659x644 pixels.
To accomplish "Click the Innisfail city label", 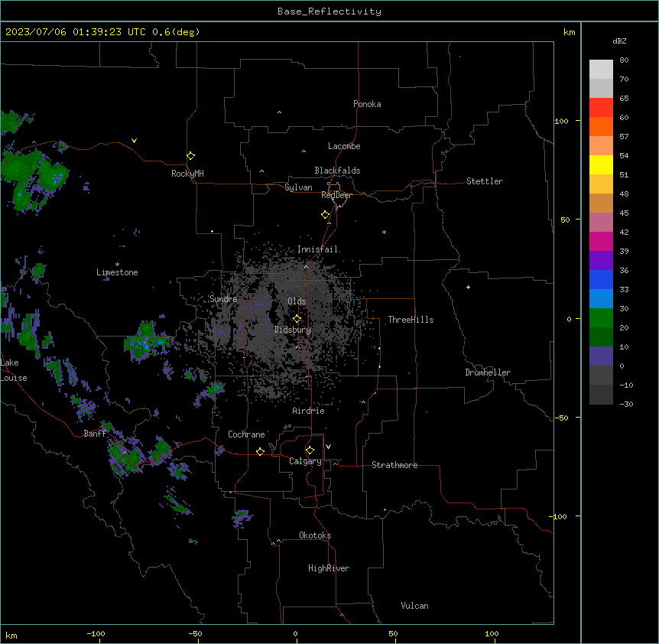I will point(317,249).
